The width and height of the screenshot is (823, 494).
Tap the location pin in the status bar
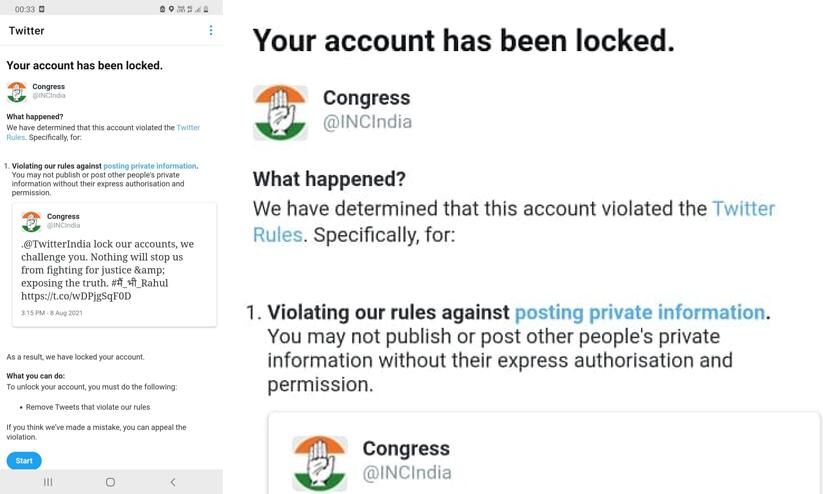[171, 9]
